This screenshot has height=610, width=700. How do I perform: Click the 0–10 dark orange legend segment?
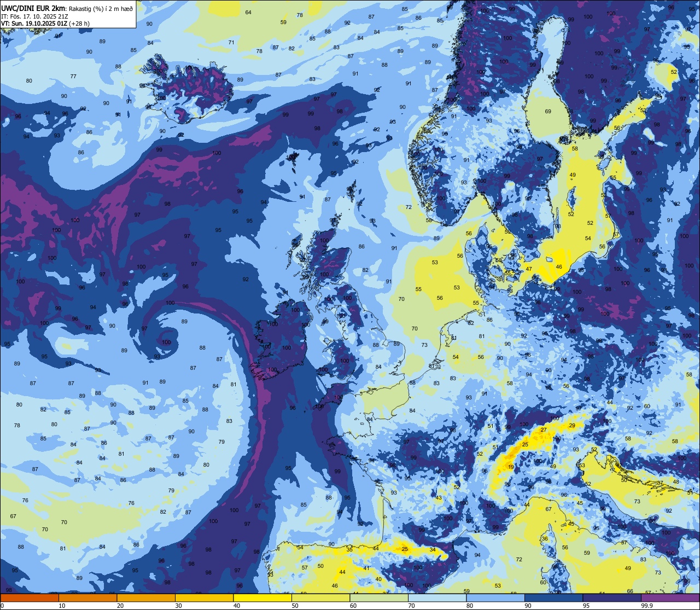click(30, 597)
